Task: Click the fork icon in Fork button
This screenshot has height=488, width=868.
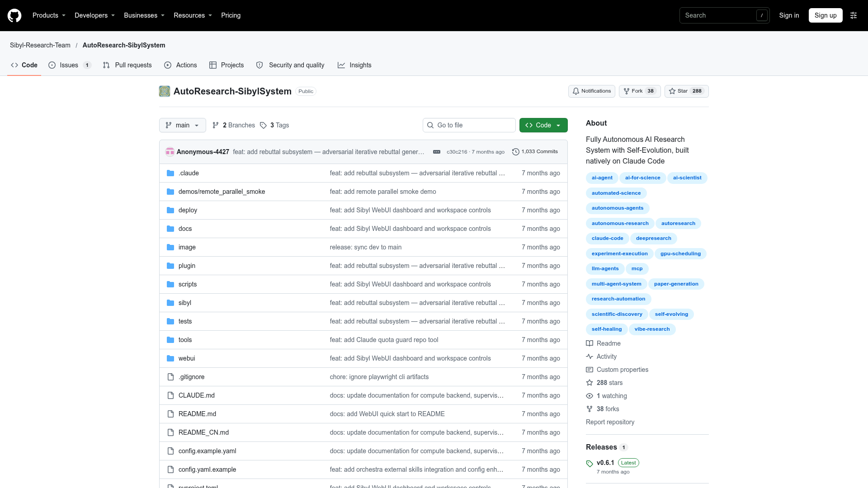Action: click(x=627, y=91)
